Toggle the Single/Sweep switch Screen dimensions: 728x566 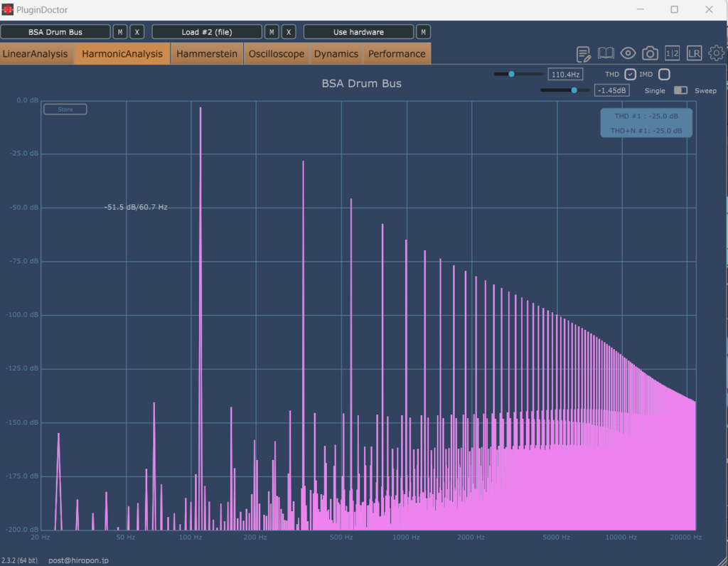(680, 90)
